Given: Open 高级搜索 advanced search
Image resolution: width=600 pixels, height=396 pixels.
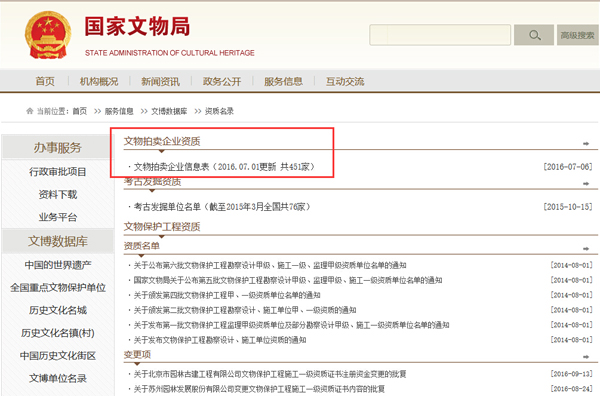Looking at the screenshot, I should [x=577, y=35].
